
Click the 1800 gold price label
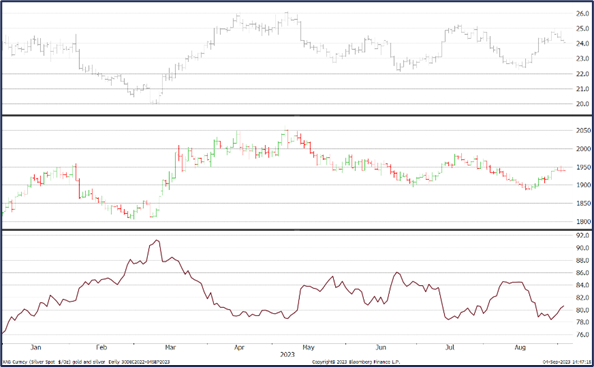[x=583, y=222]
